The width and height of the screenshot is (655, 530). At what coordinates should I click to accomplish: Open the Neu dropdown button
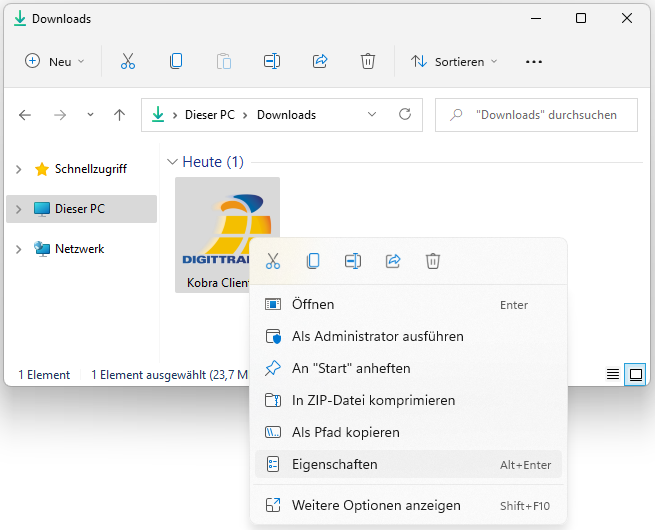click(56, 61)
